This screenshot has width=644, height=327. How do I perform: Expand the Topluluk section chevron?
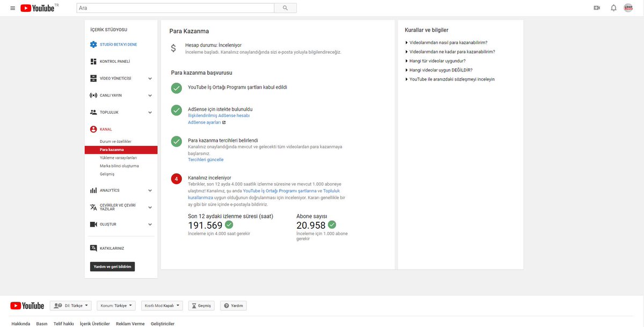pyautogui.click(x=150, y=113)
